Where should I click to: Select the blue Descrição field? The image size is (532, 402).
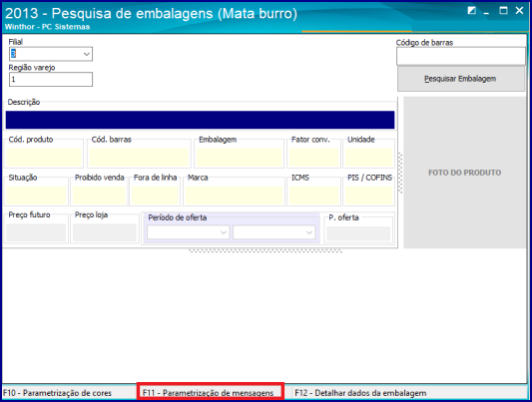(x=201, y=120)
